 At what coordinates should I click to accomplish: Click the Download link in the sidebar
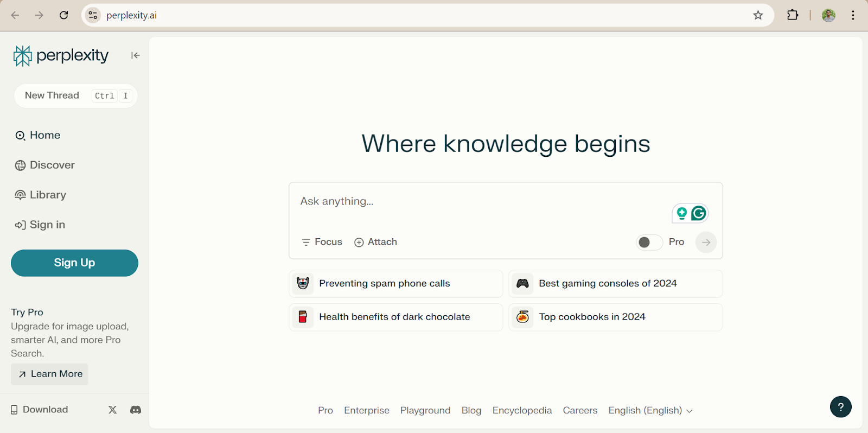pos(40,410)
